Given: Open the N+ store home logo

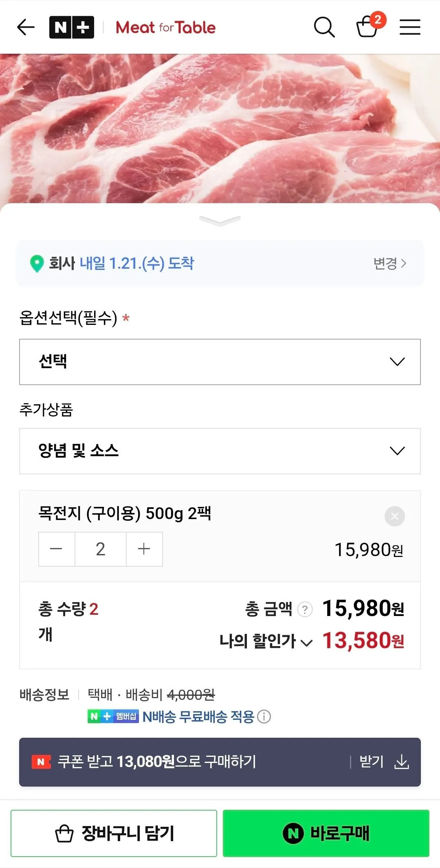Looking at the screenshot, I should (72, 28).
